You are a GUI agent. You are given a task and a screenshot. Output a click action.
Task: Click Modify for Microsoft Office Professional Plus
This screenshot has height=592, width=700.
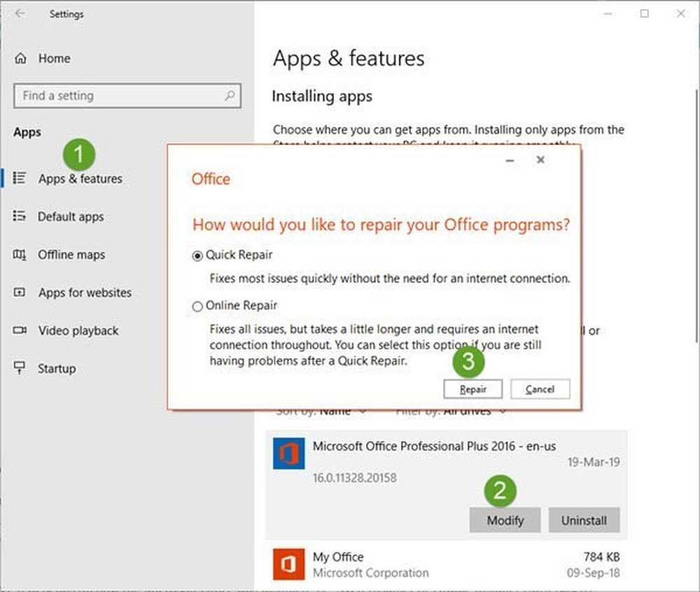pyautogui.click(x=505, y=520)
